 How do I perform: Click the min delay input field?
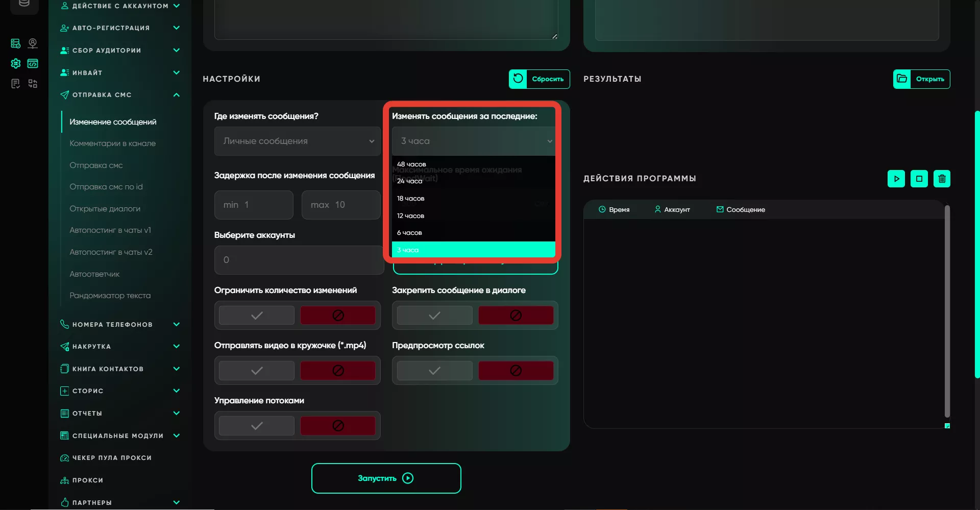click(254, 205)
